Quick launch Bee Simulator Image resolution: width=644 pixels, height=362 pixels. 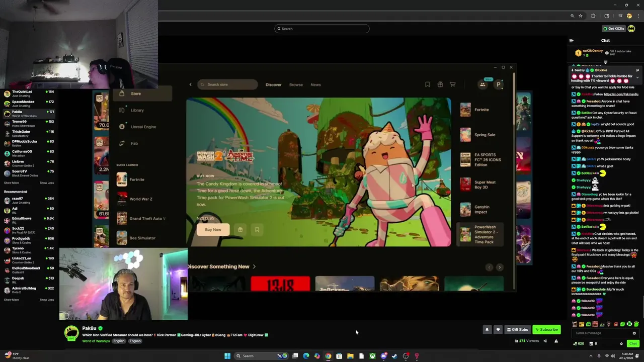click(x=143, y=238)
